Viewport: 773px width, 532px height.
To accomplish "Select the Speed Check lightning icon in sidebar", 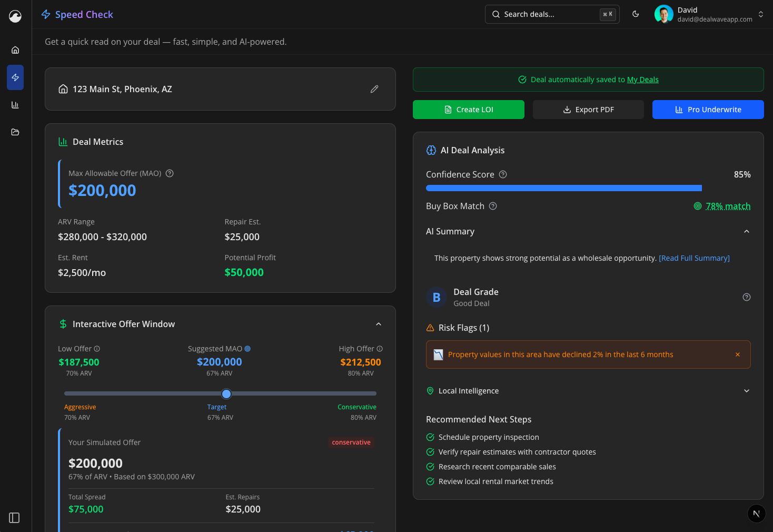I will click(x=15, y=77).
